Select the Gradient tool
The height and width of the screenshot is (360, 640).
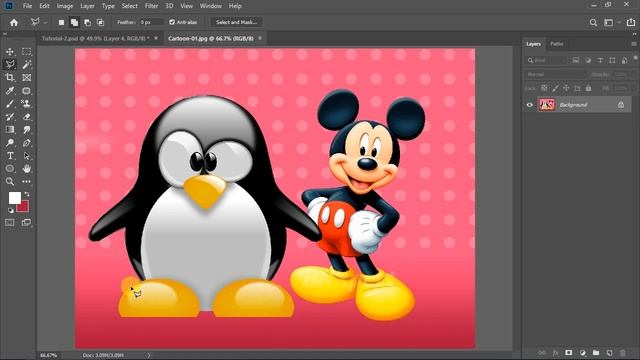[x=10, y=130]
